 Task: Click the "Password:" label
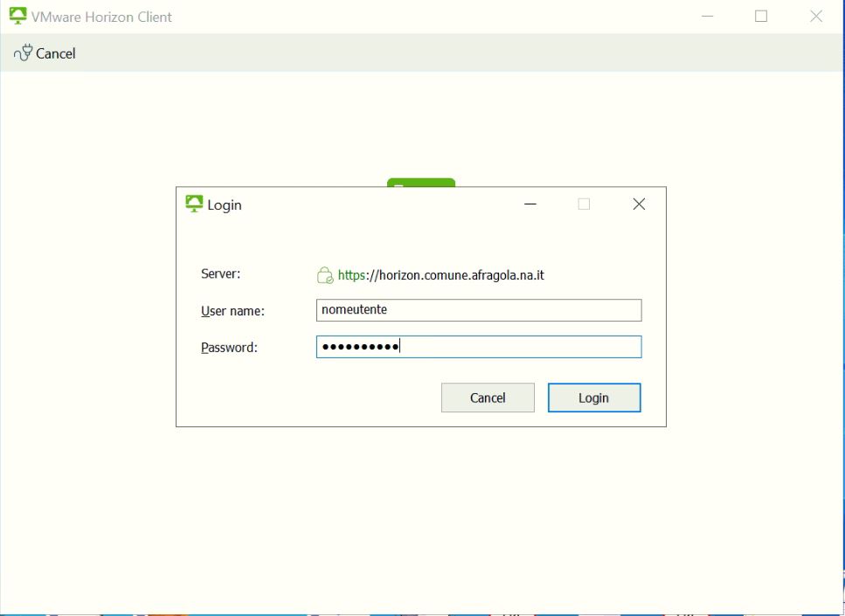[x=229, y=348]
